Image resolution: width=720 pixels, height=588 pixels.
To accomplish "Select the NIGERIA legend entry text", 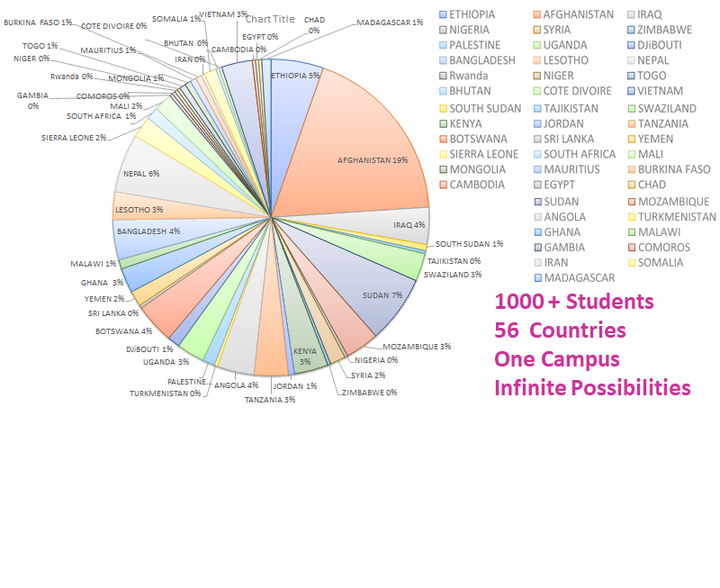I will (x=469, y=30).
